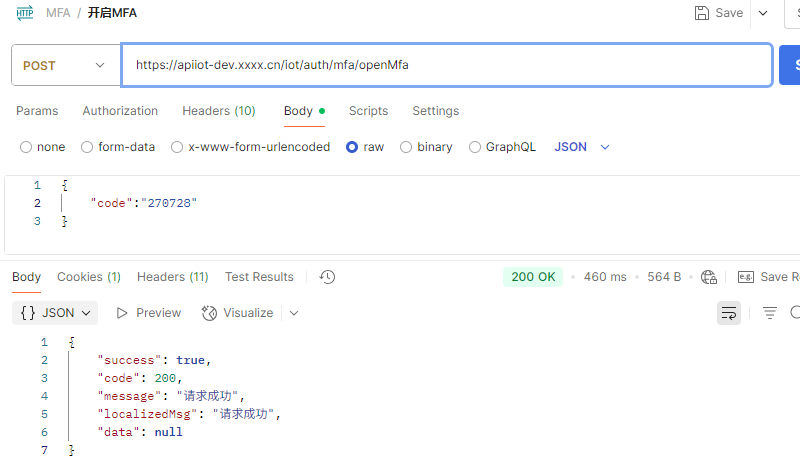Open the response history clock icon
The width and height of the screenshot is (800, 472).
point(327,277)
